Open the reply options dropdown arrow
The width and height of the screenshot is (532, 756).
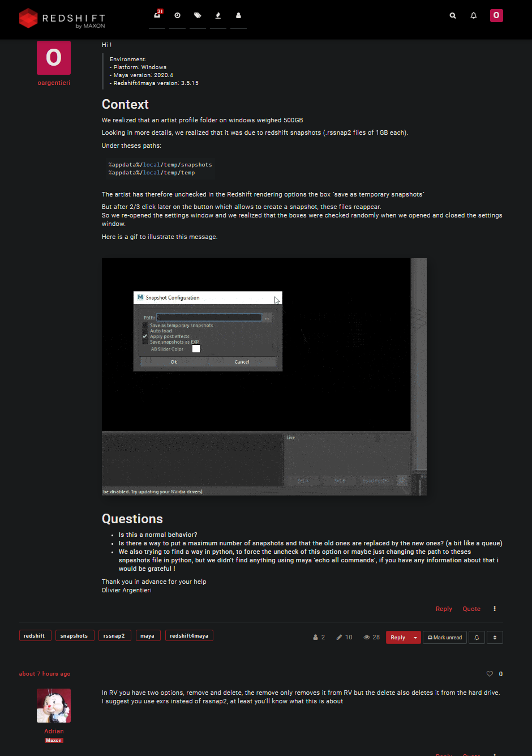coord(415,637)
